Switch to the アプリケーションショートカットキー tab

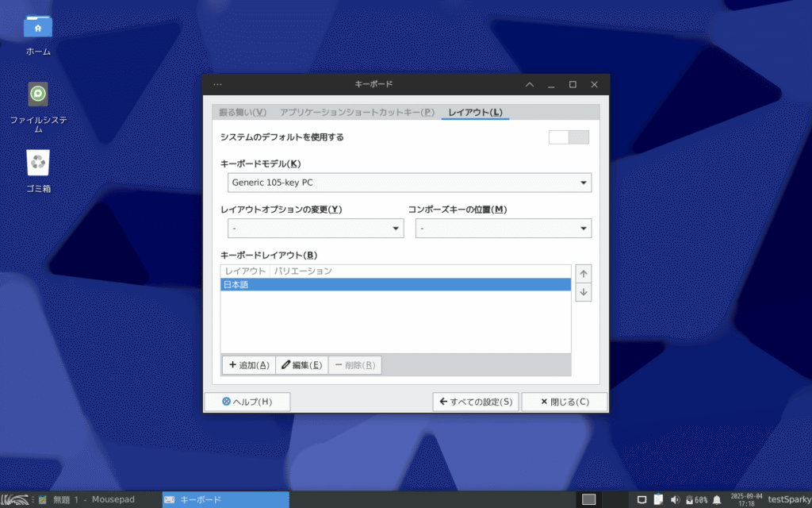(357, 112)
